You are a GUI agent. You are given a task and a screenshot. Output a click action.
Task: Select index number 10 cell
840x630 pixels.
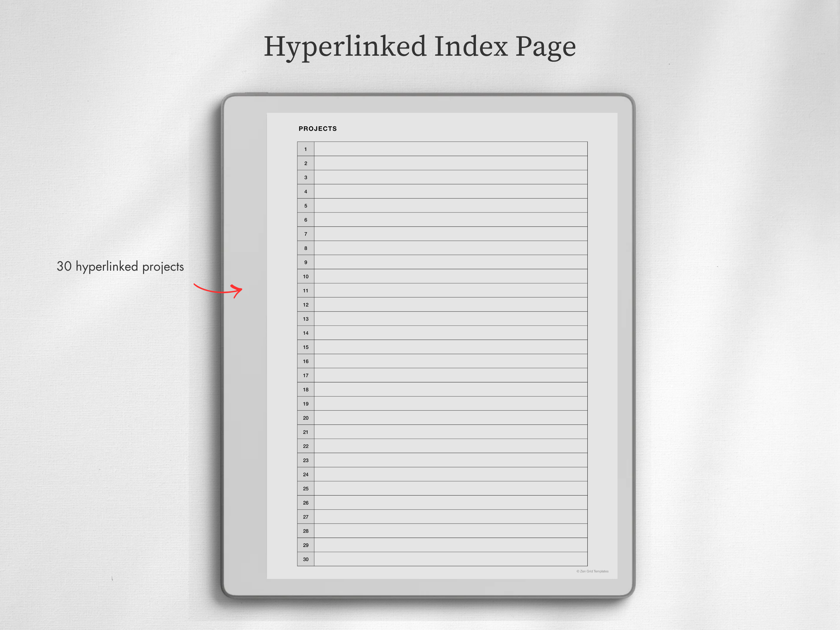point(306,276)
